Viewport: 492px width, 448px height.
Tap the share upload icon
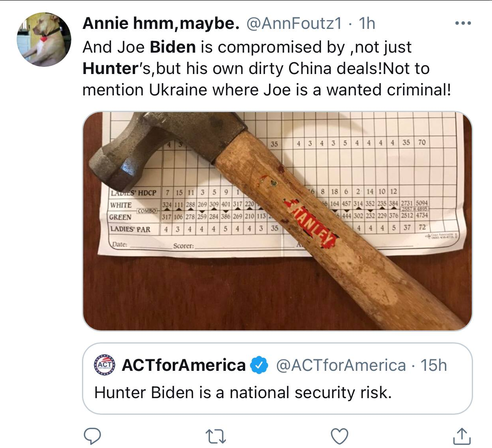pos(461,436)
